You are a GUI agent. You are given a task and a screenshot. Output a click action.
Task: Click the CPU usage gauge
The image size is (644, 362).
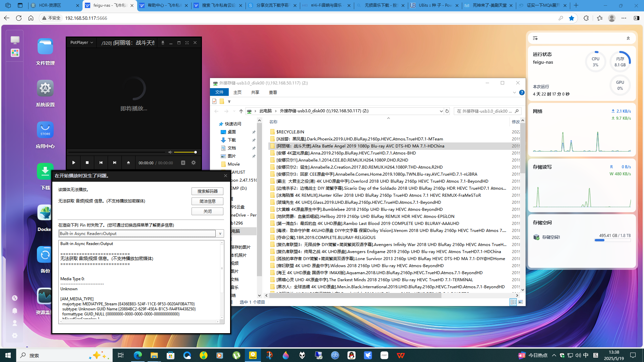595,62
